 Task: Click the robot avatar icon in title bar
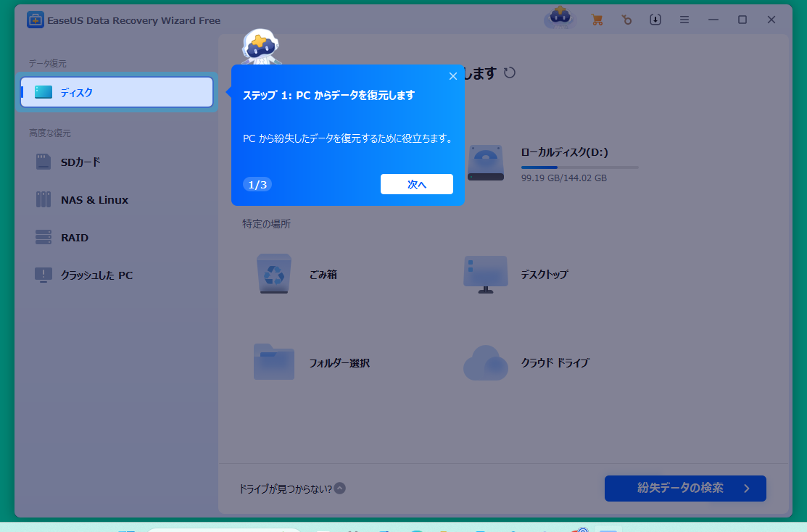(560, 18)
